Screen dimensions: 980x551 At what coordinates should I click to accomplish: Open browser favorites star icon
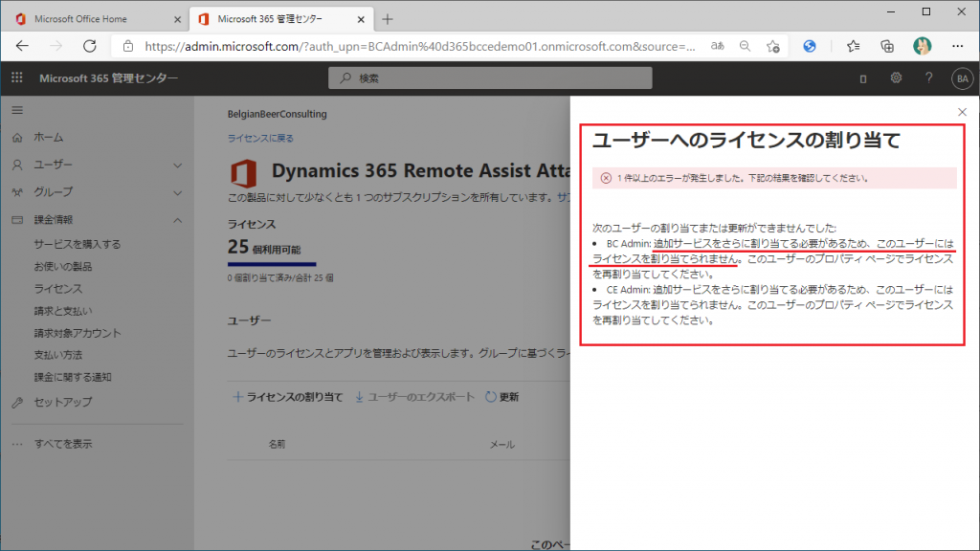(x=853, y=45)
